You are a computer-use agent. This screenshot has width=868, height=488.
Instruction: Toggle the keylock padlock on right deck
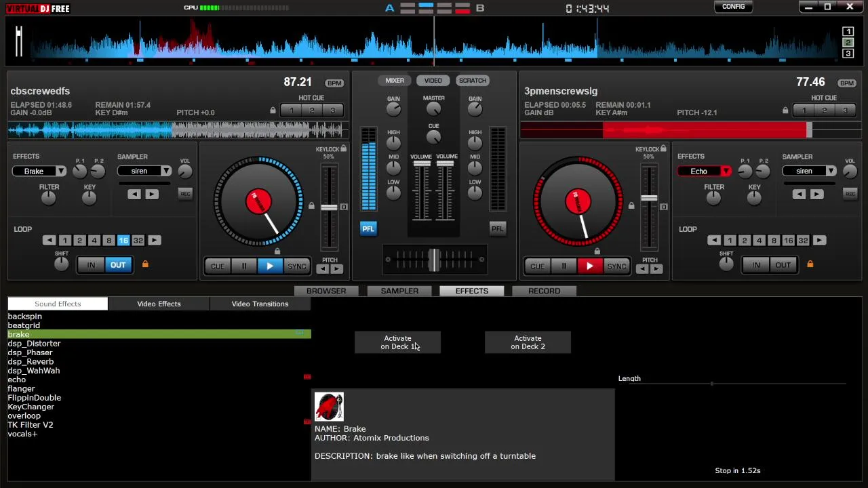663,149
